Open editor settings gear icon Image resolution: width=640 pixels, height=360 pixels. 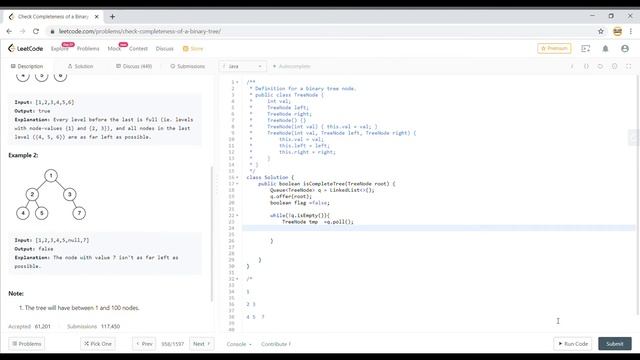pos(614,66)
